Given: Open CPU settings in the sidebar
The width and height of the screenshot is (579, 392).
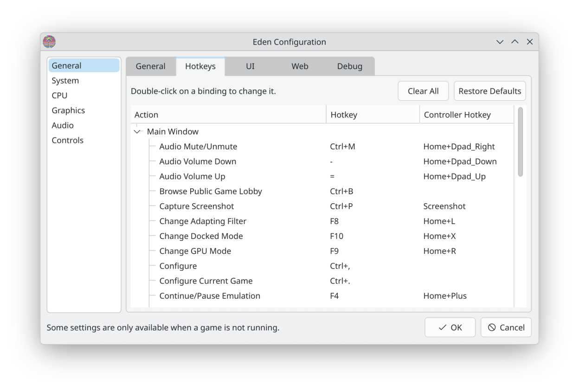Looking at the screenshot, I should tap(84, 96).
